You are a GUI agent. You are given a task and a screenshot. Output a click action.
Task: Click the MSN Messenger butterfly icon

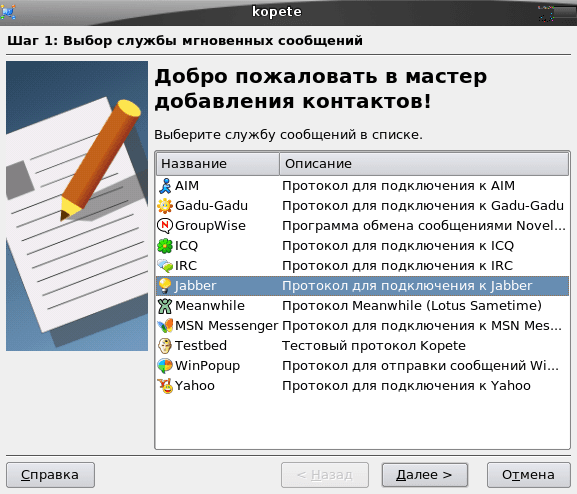coord(165,326)
